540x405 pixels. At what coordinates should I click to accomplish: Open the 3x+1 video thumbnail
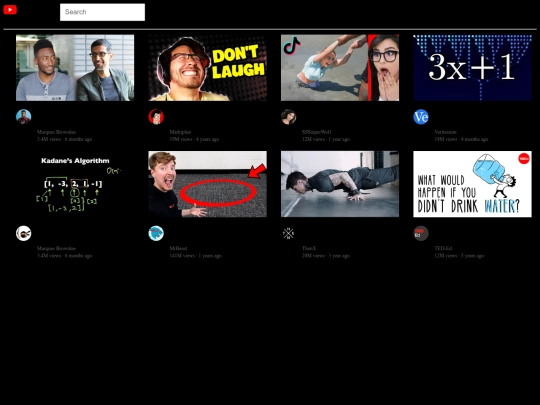coord(472,68)
